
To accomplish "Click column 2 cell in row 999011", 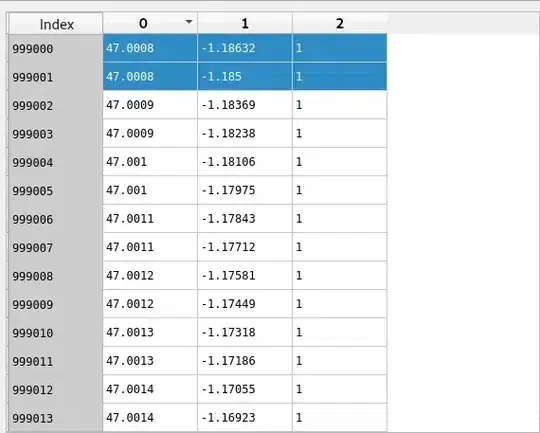I will click(340, 361).
